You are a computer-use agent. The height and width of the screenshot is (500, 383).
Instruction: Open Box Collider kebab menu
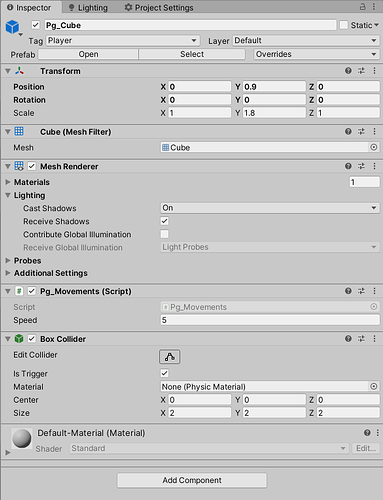375,339
